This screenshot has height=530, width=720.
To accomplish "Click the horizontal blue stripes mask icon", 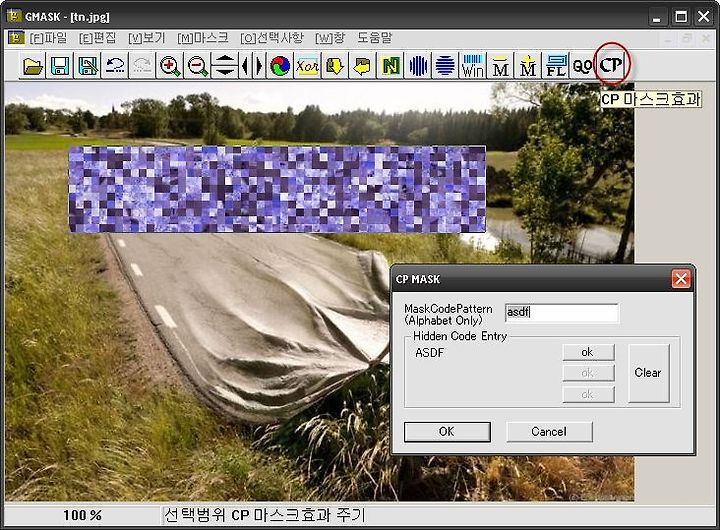I will (x=445, y=66).
